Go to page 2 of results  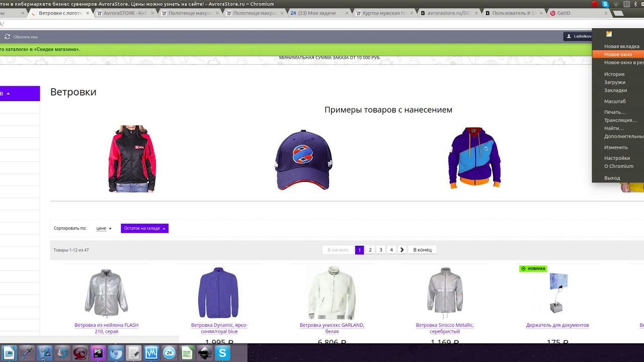click(x=370, y=249)
